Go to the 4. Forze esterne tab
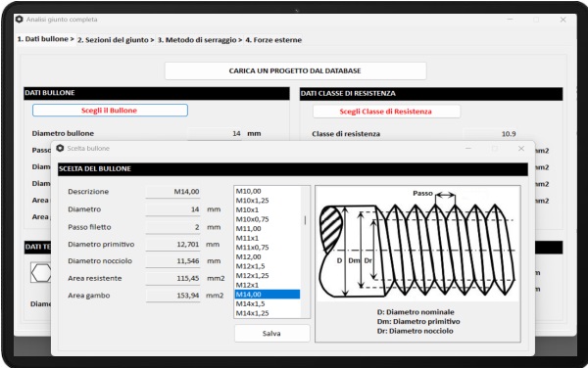 (x=273, y=40)
